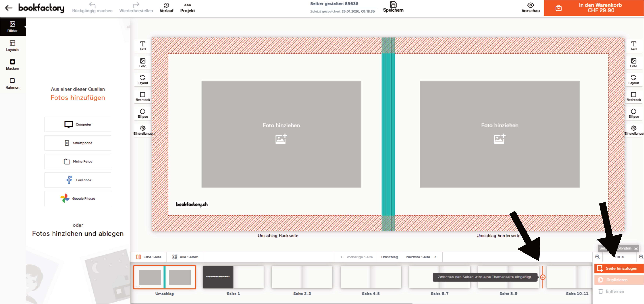Open the Verlauf history menu

click(166, 8)
